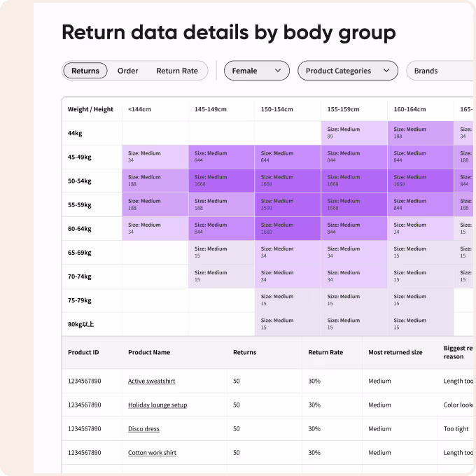The height and width of the screenshot is (476, 476).
Task: Click the 60-64kg and 150-154cm cell showing 1668
Action: (x=288, y=229)
